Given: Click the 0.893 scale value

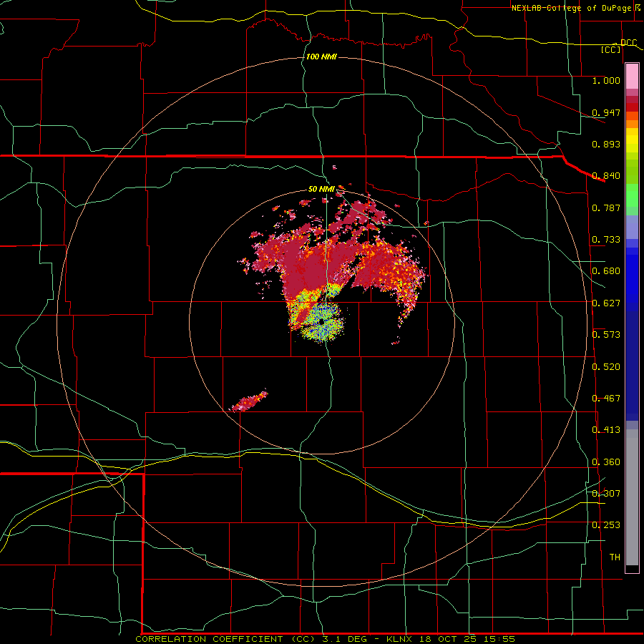Looking at the screenshot, I should click(x=606, y=144).
